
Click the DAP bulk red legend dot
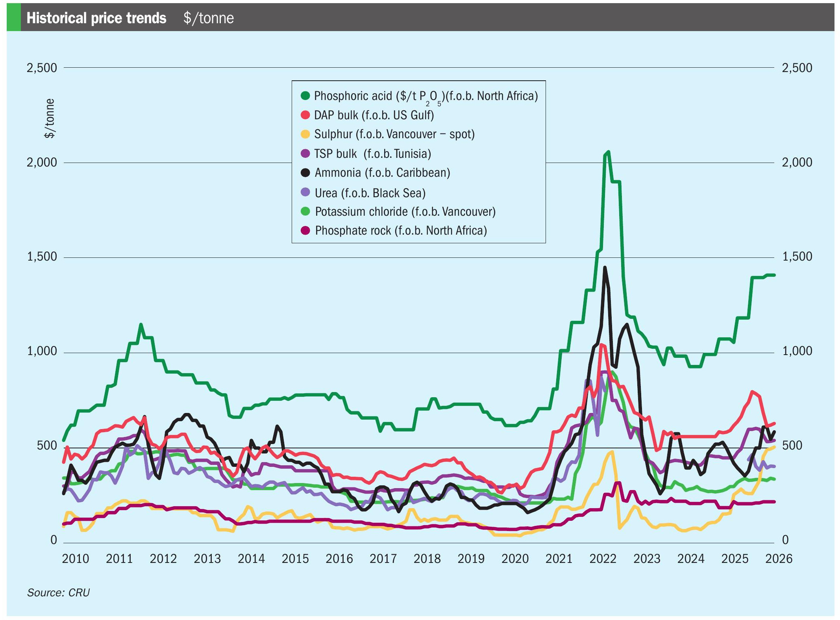click(305, 115)
